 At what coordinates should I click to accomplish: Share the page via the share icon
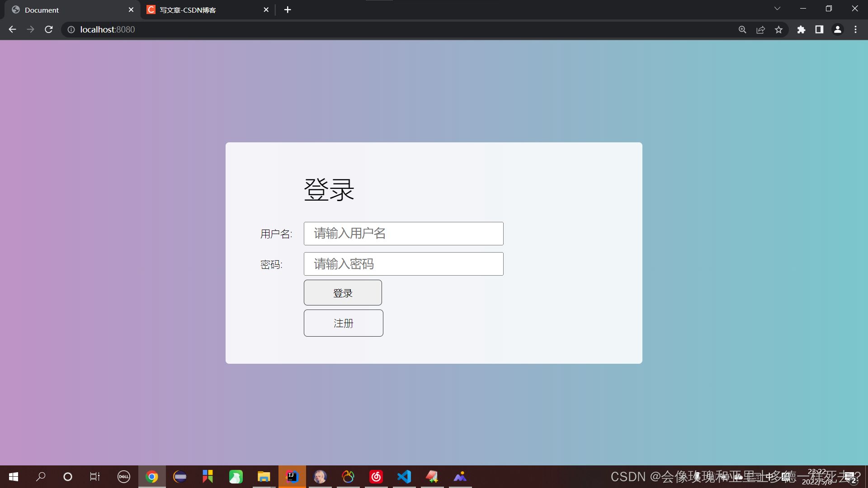coord(760,29)
